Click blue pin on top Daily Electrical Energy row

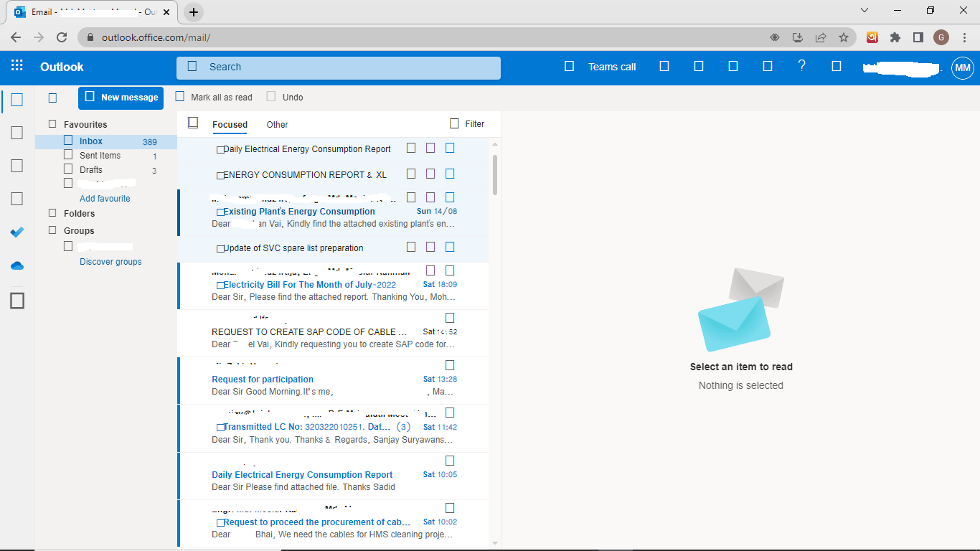[x=450, y=148]
